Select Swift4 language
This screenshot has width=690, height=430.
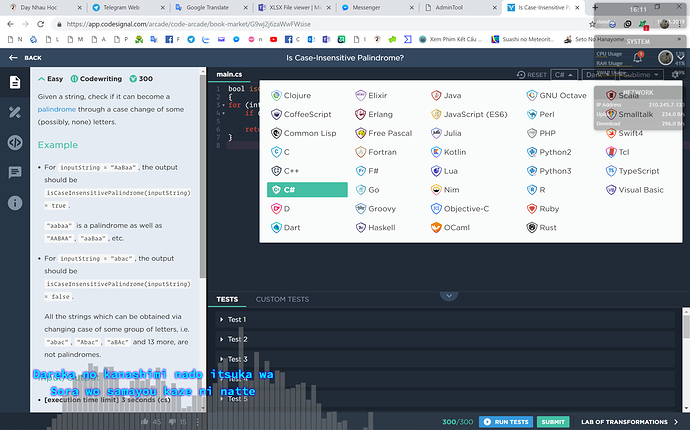(624, 133)
